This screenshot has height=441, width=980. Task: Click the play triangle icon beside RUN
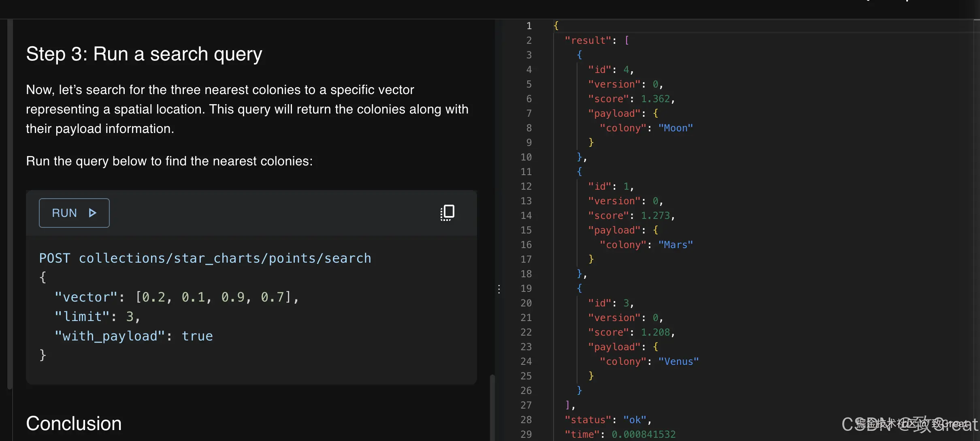coord(92,213)
